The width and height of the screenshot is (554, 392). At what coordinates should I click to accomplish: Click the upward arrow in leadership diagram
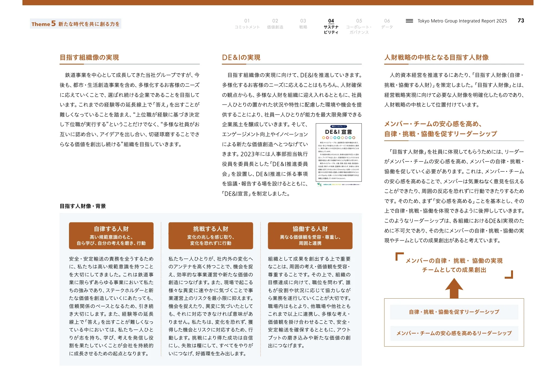coord(454,288)
